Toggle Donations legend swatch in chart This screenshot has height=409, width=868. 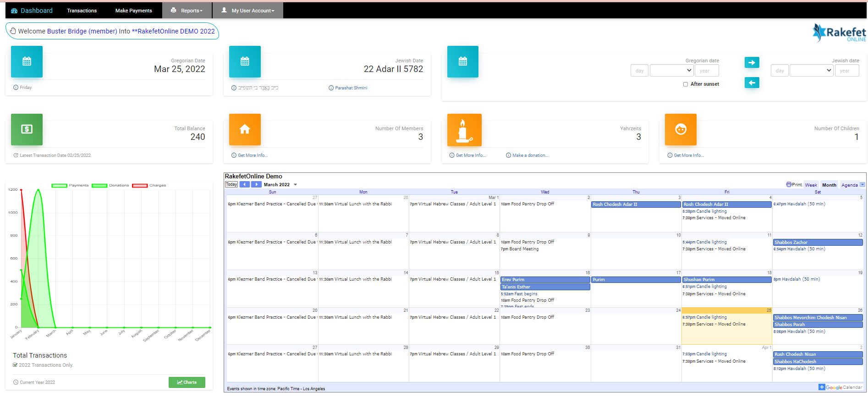(x=99, y=186)
